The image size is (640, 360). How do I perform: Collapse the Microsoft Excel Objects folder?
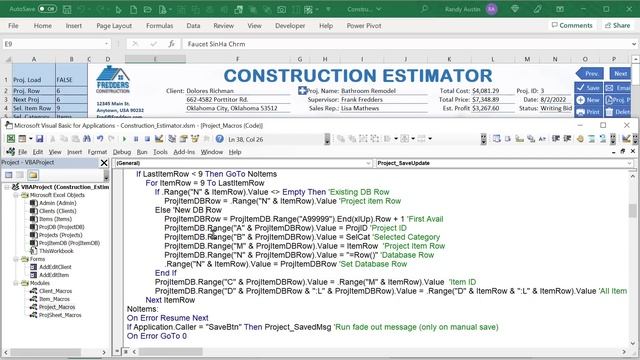16,195
